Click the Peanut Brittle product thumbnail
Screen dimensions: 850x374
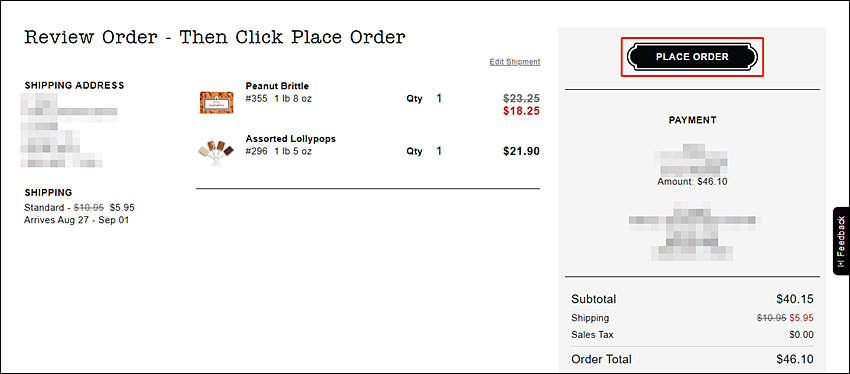tap(216, 102)
